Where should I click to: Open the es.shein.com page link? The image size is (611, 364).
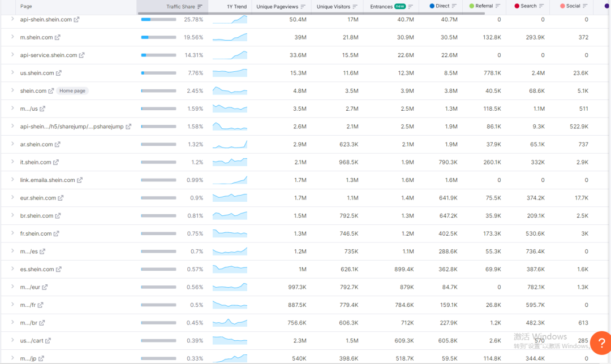point(37,270)
